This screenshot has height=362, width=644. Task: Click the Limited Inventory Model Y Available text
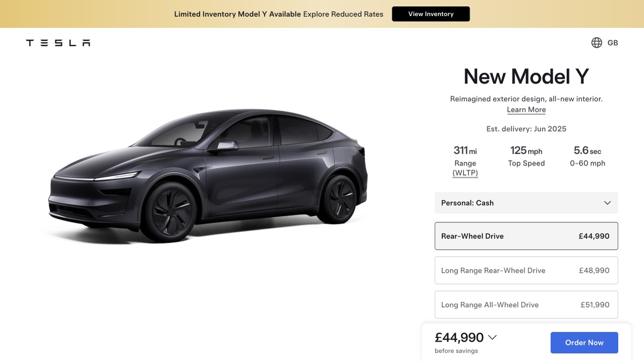click(x=238, y=14)
